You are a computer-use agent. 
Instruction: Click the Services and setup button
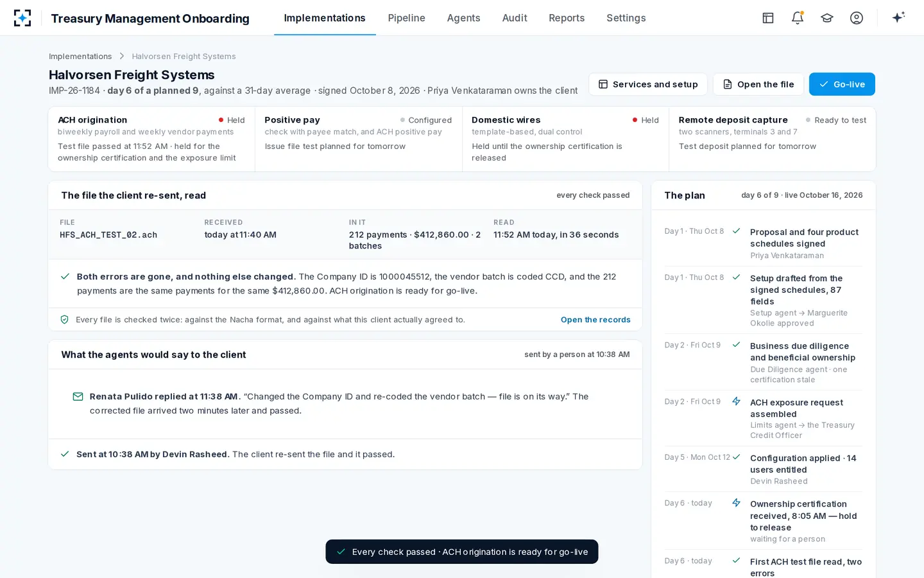tap(648, 84)
